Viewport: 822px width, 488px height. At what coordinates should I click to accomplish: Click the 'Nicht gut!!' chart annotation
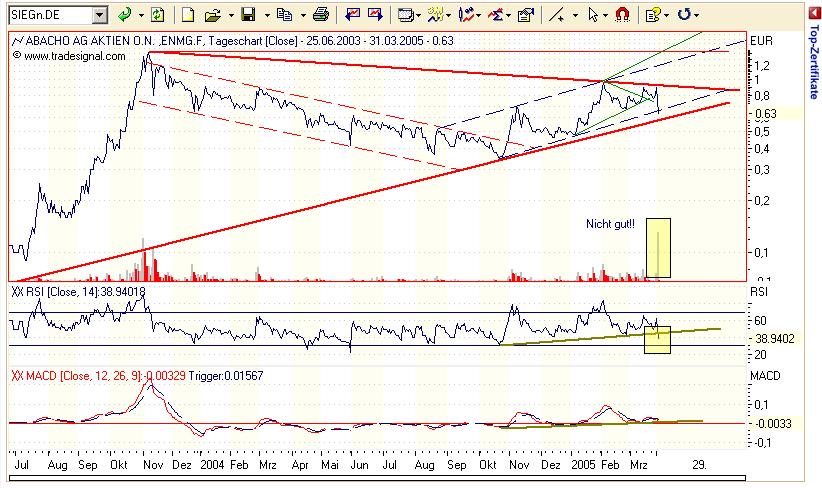pos(610,224)
